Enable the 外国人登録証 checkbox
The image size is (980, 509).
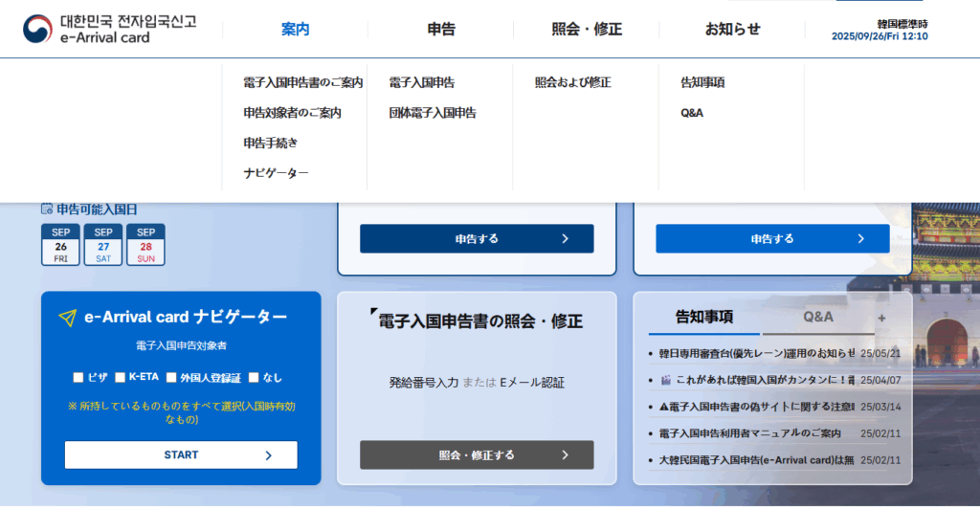coord(171,377)
